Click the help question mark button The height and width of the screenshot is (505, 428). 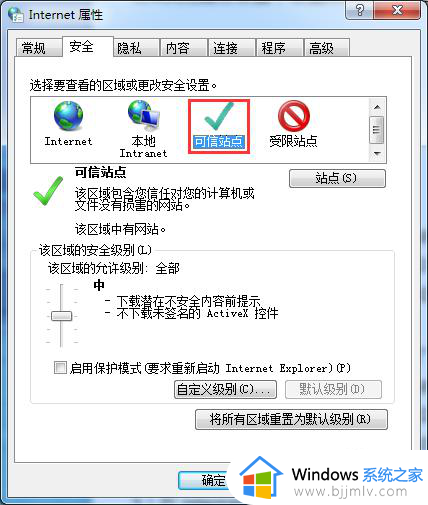(360, 11)
